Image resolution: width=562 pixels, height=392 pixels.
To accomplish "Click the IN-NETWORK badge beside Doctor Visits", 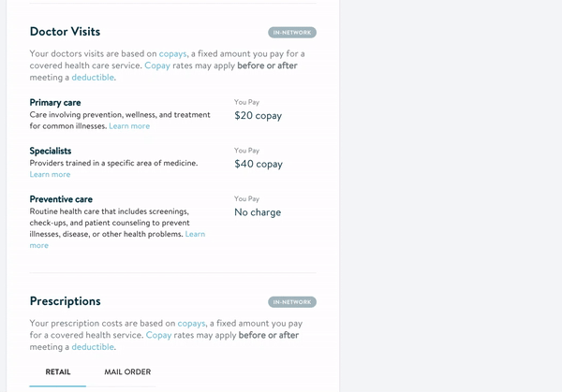I will [x=292, y=33].
